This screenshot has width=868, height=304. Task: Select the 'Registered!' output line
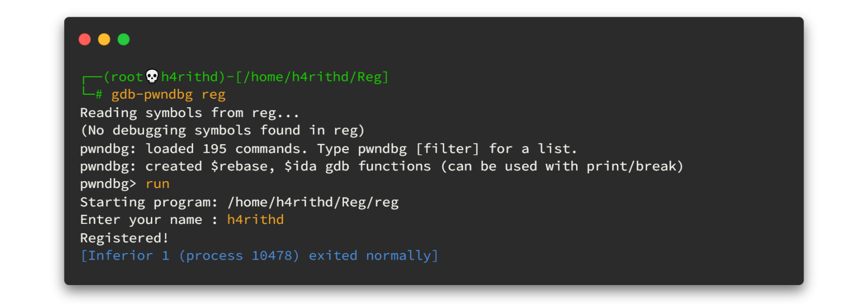point(124,238)
